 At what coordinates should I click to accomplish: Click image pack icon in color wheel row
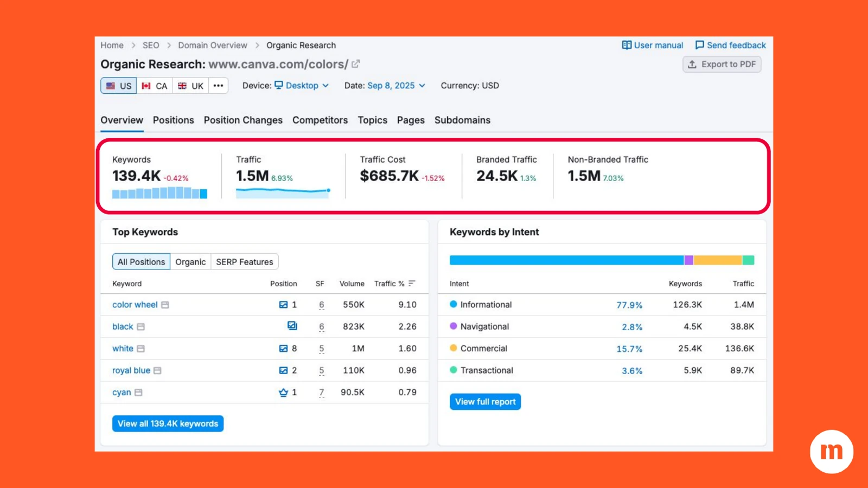pos(283,305)
